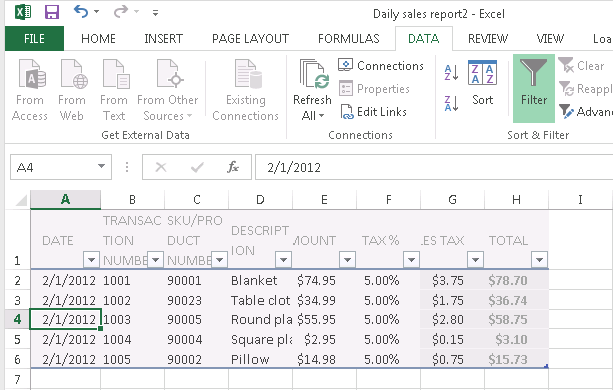Image resolution: width=613 pixels, height=390 pixels.
Task: Open the TOTAL column filter dropdown
Action: (539, 259)
